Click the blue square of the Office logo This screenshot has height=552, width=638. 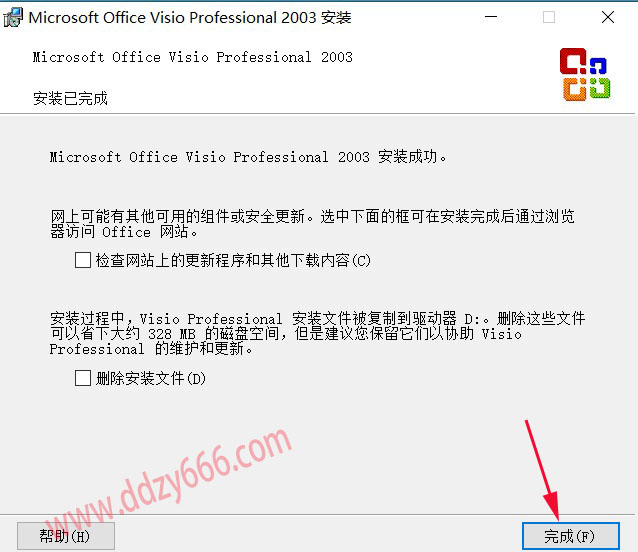click(598, 65)
